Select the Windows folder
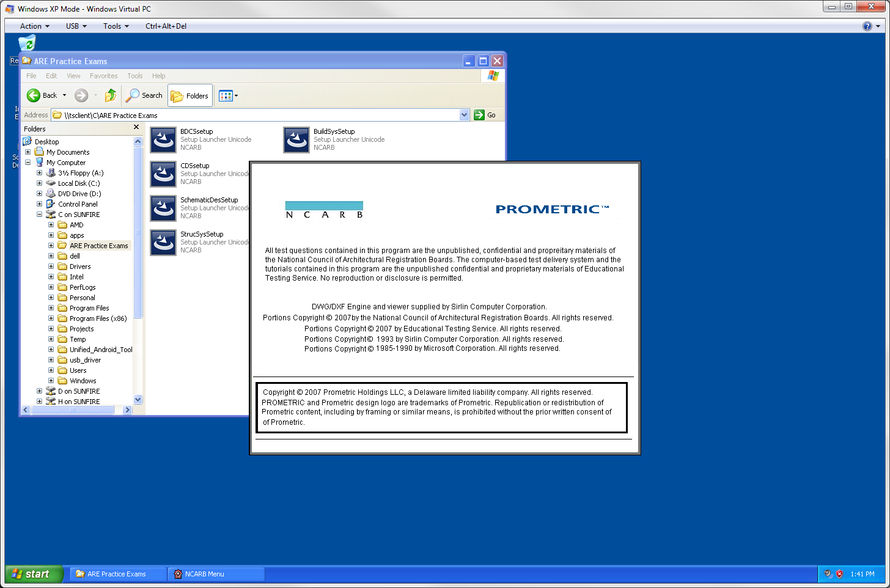The height and width of the screenshot is (588, 890). click(83, 381)
